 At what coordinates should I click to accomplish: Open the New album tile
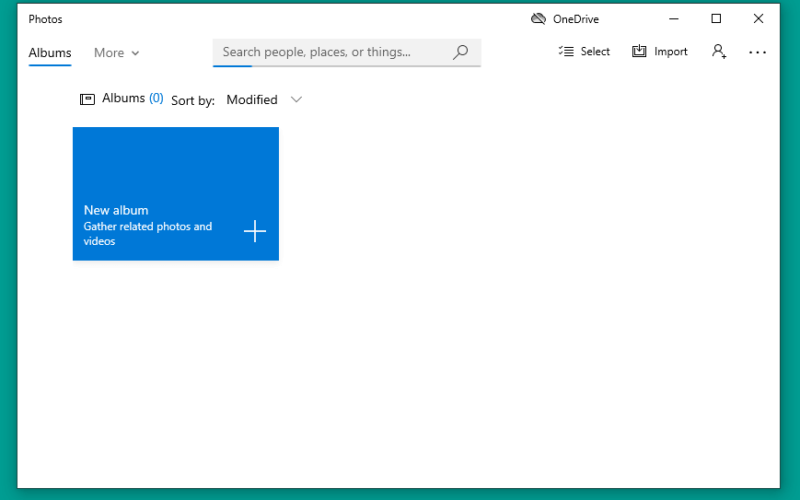pos(176,194)
